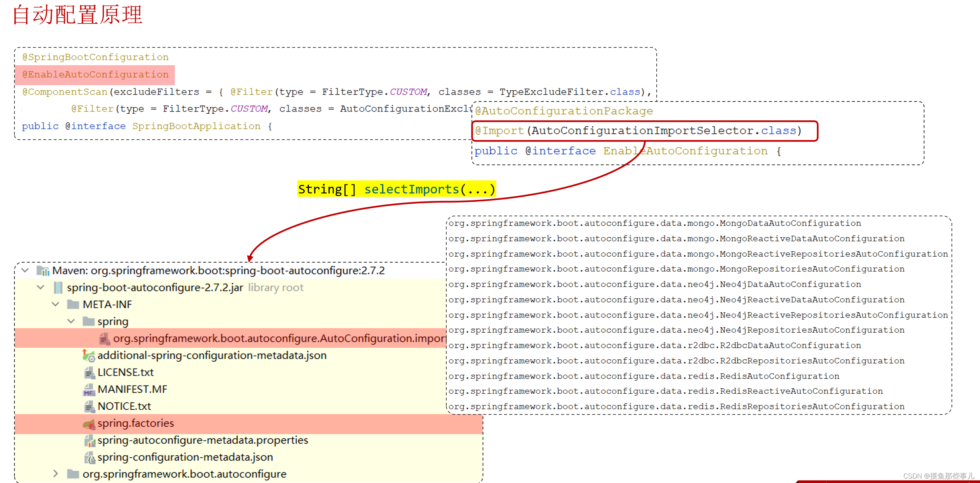This screenshot has width=980, height=483.
Task: Click the data.redis.RedisAutoConfiguration entry
Action: coord(644,376)
